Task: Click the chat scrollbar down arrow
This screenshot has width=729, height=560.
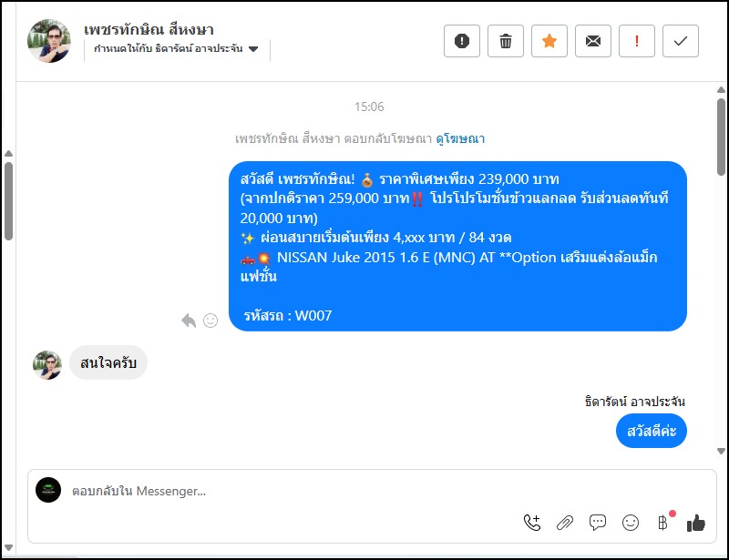Action: click(x=721, y=451)
